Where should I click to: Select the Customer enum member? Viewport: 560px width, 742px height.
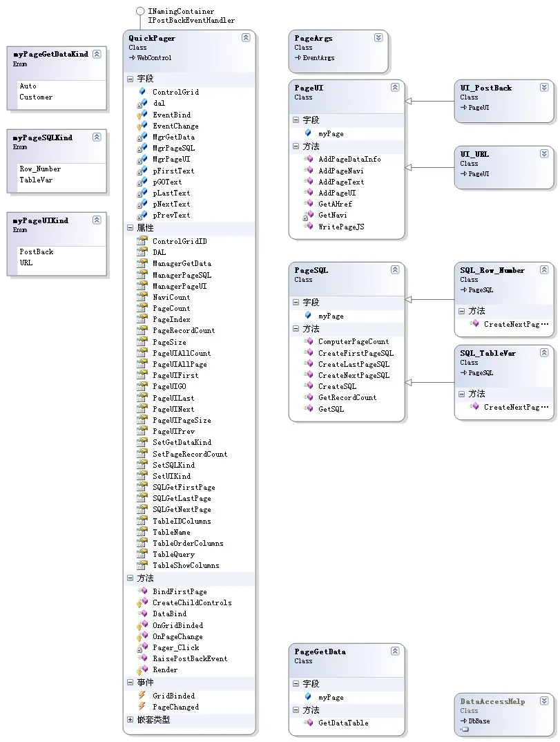coord(36,97)
